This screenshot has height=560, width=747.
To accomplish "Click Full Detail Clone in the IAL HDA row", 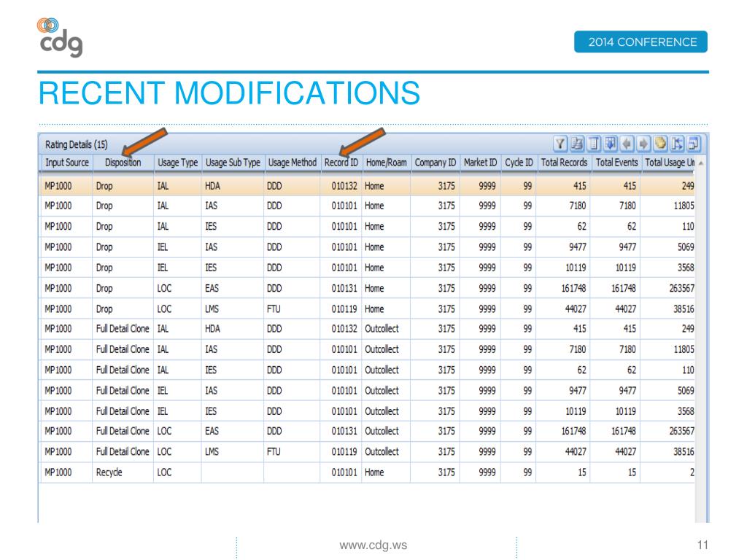I will tap(123, 329).
